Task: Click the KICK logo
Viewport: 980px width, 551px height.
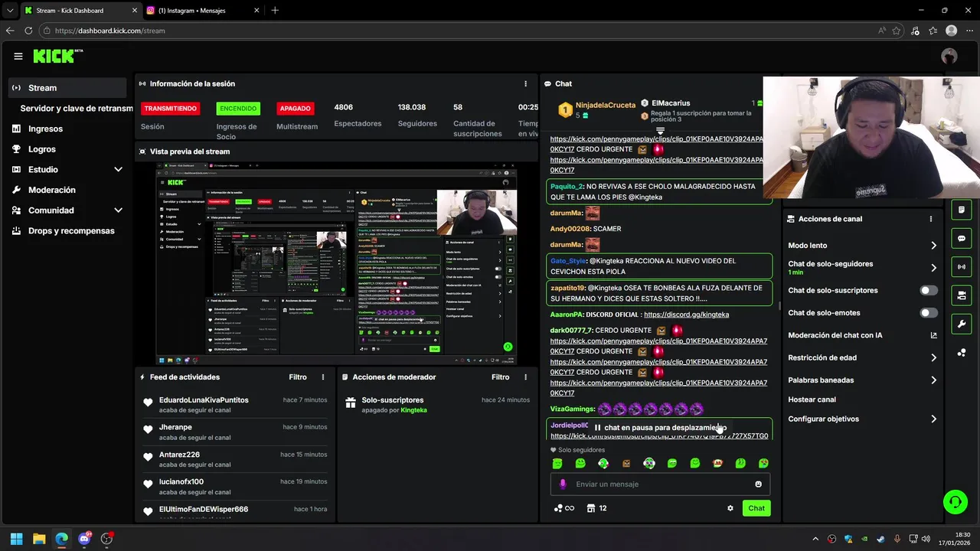Action: (54, 56)
